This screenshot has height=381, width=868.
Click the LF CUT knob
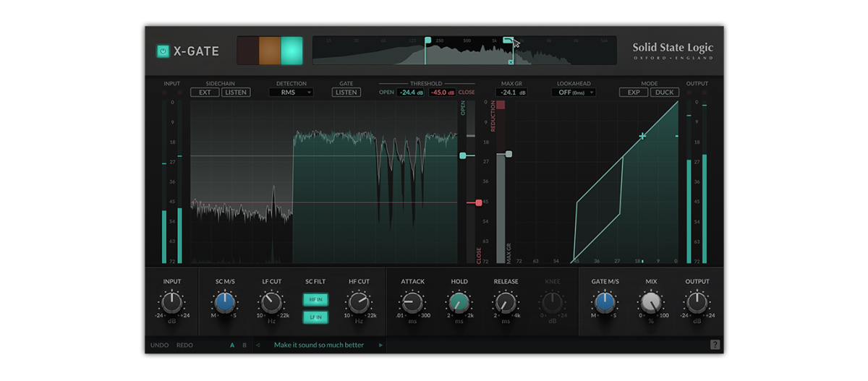click(271, 302)
